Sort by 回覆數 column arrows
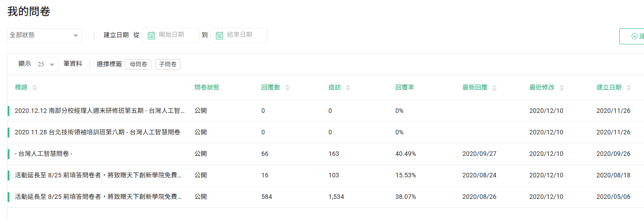The image size is (644, 219). pyautogui.click(x=288, y=88)
